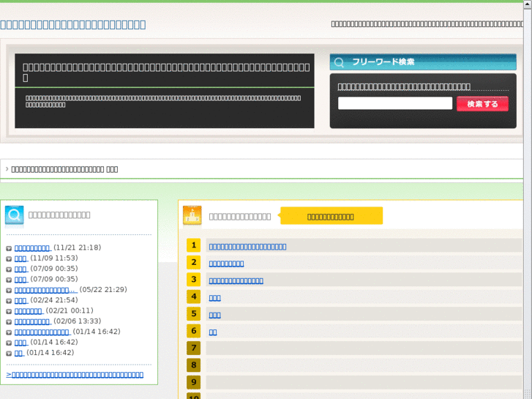Focus the free word search text field
The height and width of the screenshot is (399, 532).
[x=395, y=103]
